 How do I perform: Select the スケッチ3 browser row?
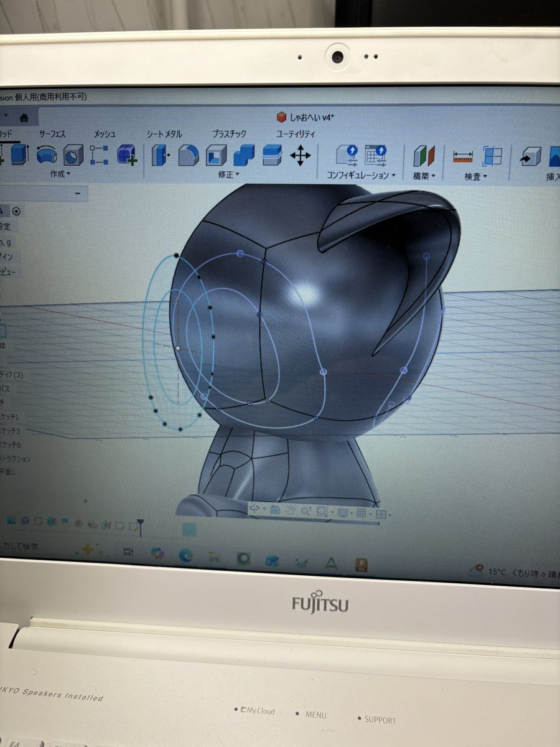10,431
